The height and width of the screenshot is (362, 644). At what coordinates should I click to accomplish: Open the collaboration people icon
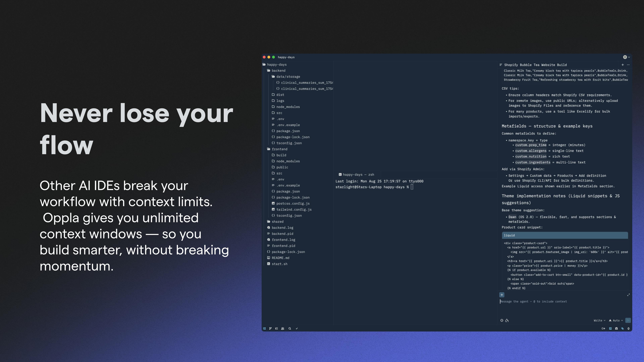coord(282,328)
